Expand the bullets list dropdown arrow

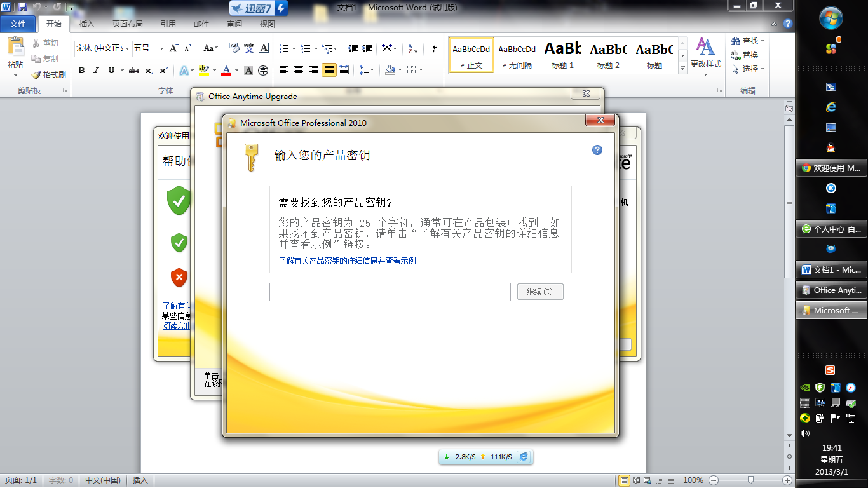pos(294,48)
